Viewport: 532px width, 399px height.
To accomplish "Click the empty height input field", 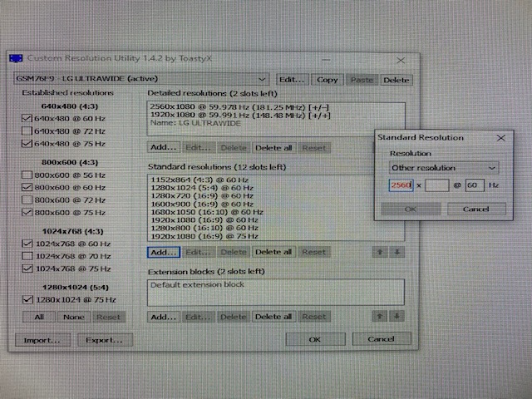I will 436,185.
